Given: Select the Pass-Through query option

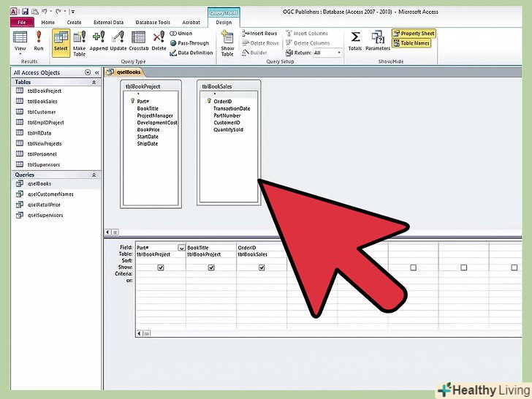Looking at the screenshot, I should click(x=189, y=43).
